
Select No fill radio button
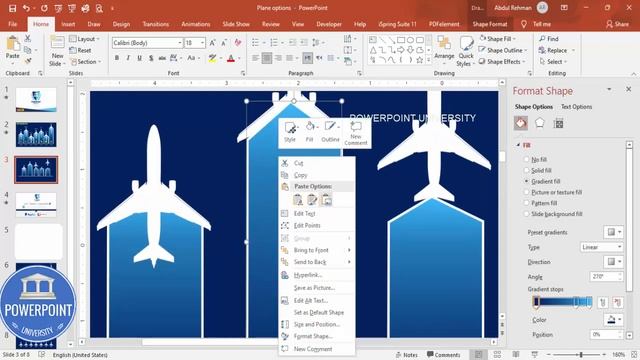pyautogui.click(x=526, y=160)
